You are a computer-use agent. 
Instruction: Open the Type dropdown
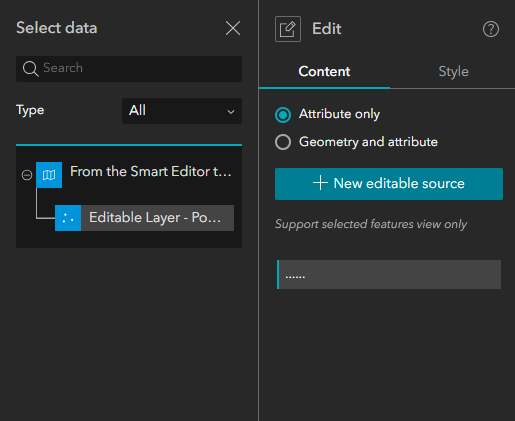pyautogui.click(x=182, y=111)
